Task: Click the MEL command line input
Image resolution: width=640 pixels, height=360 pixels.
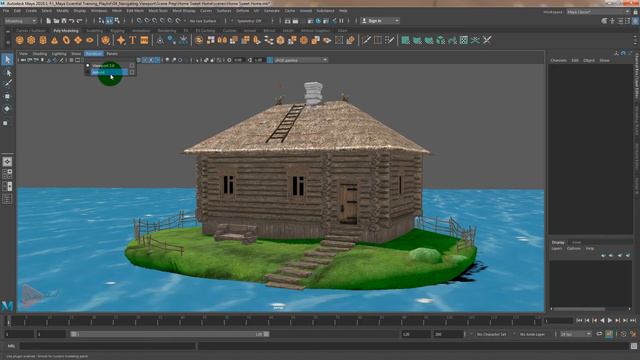Action: (x=107, y=346)
